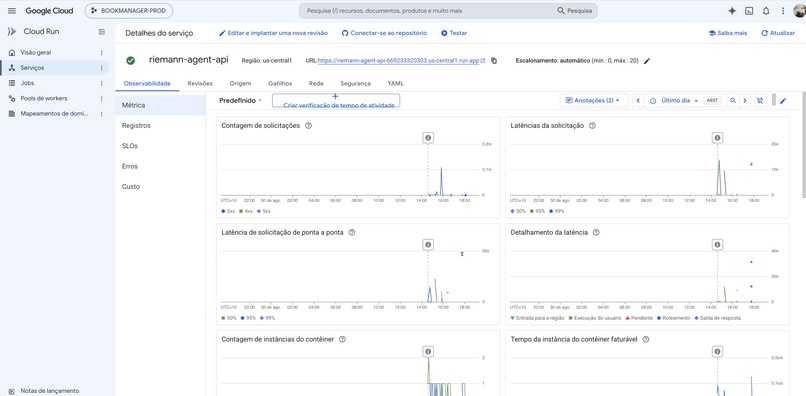Select SLOs in the observability menu
This screenshot has height=396, width=806.
pyautogui.click(x=160, y=146)
